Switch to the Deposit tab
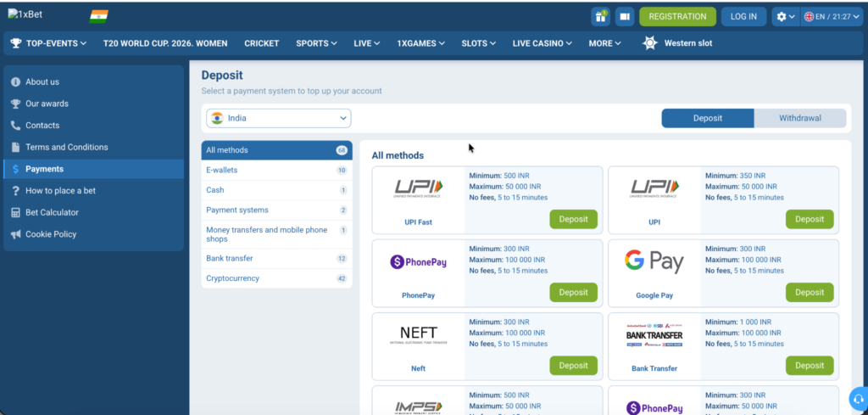Viewport: 868px width, 415px height. pos(708,118)
